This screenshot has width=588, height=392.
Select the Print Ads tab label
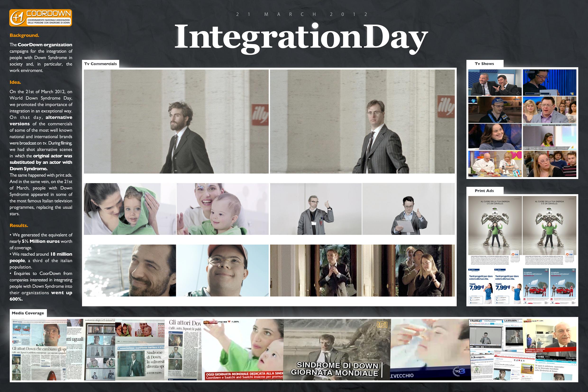pos(484,191)
